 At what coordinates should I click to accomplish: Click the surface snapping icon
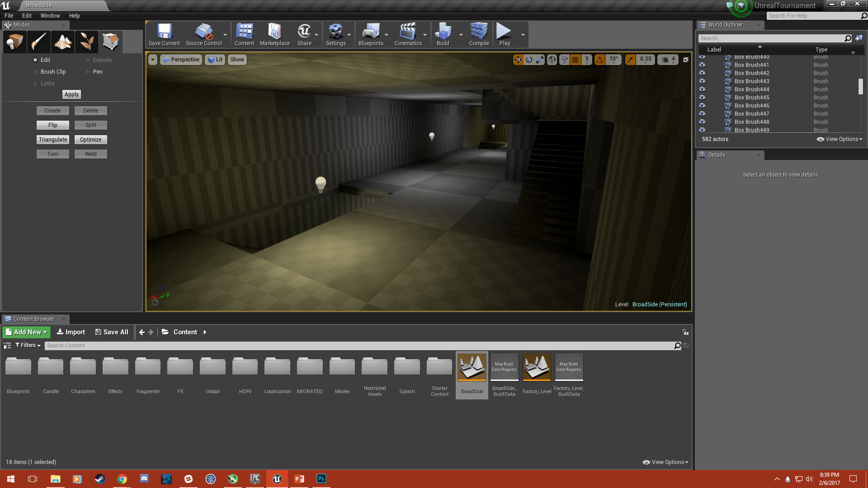[x=564, y=59]
